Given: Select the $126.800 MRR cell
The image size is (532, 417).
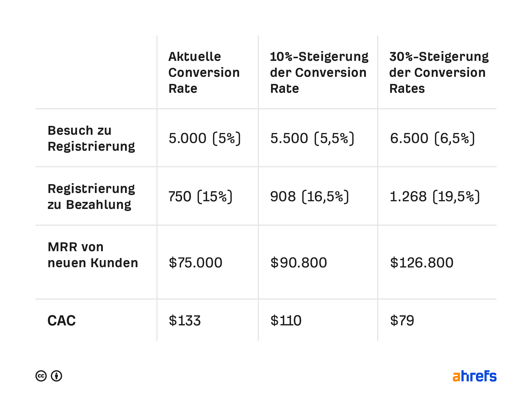Looking at the screenshot, I should point(421,262).
